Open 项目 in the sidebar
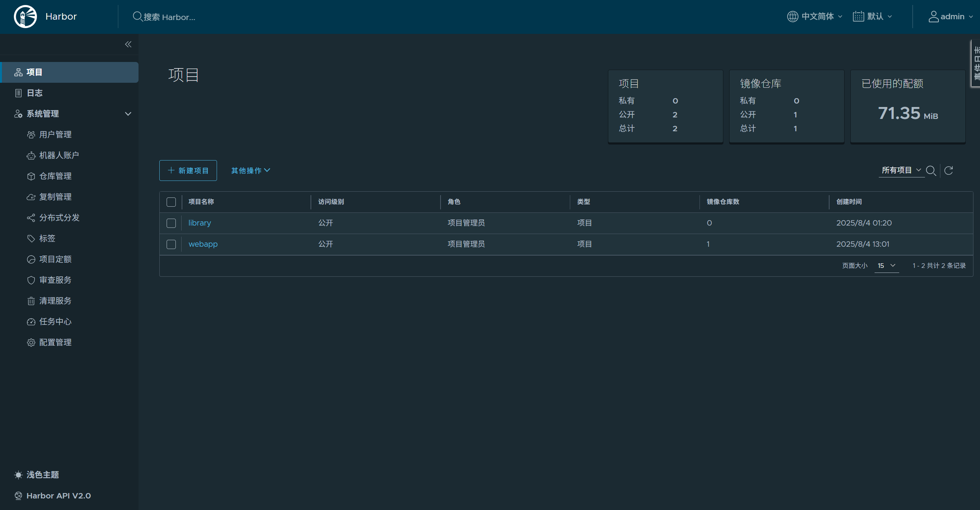This screenshot has width=980, height=510. tap(69, 72)
